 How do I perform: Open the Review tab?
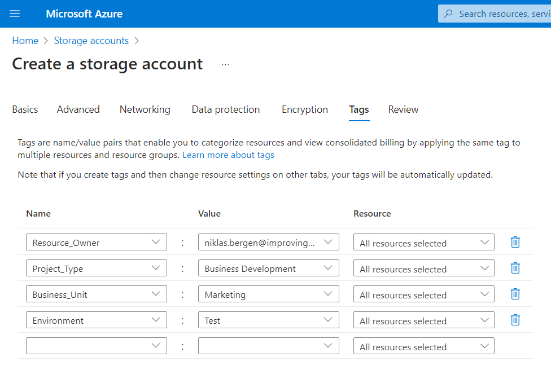tap(403, 109)
